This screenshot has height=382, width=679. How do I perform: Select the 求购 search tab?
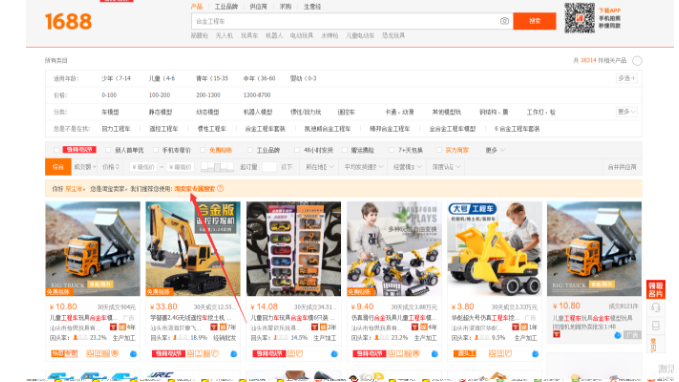click(x=285, y=6)
